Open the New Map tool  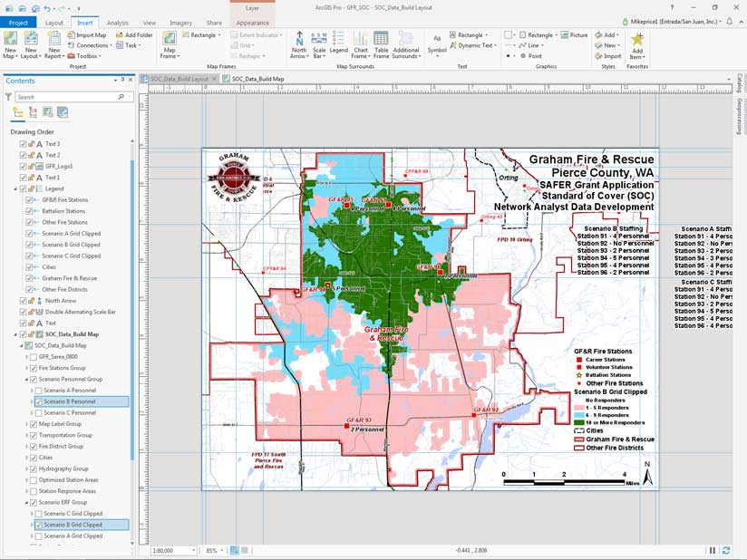pos(10,44)
